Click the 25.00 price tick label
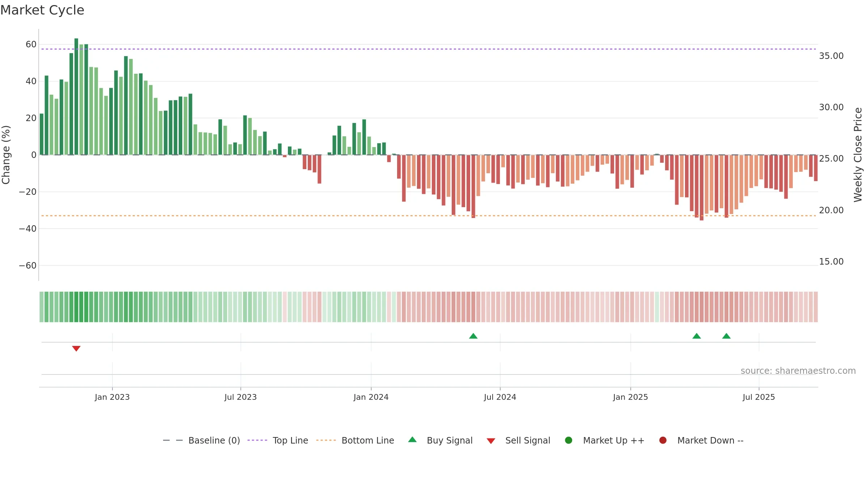 coord(831,159)
